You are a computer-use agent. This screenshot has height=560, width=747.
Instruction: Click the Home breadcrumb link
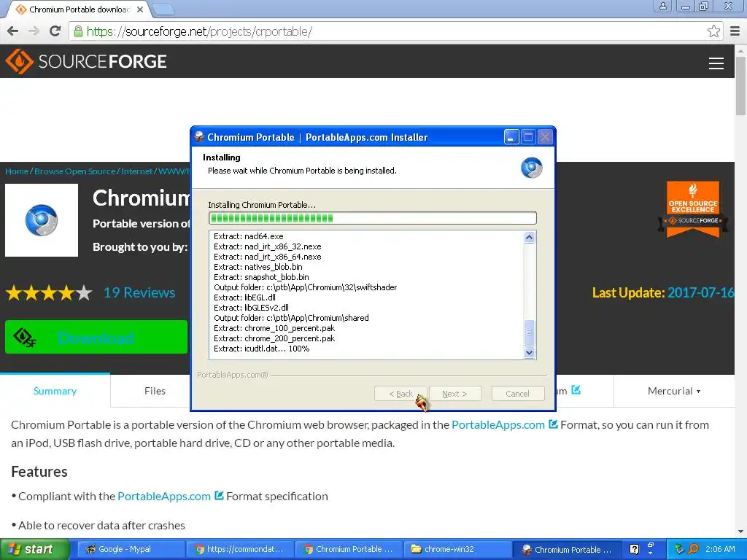point(17,171)
